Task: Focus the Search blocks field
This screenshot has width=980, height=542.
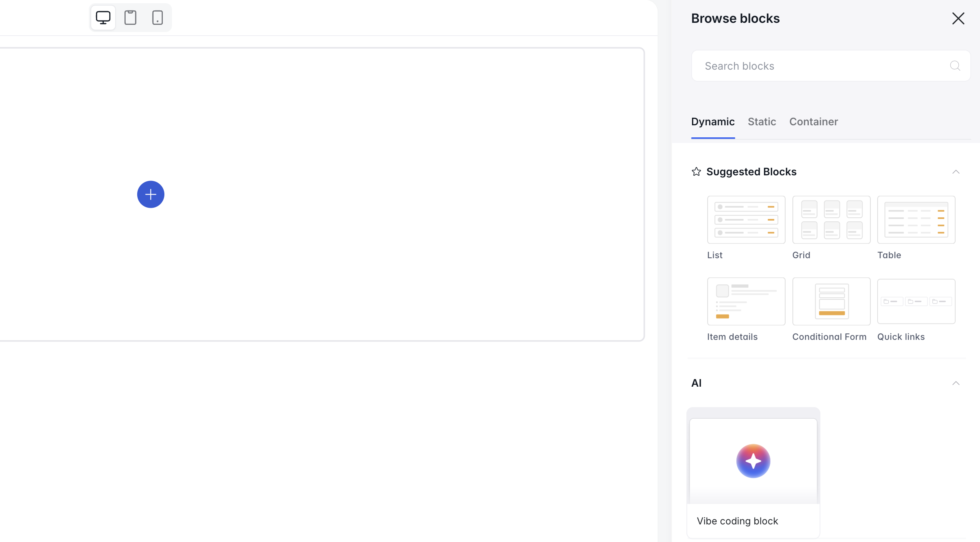Action: [x=820, y=66]
